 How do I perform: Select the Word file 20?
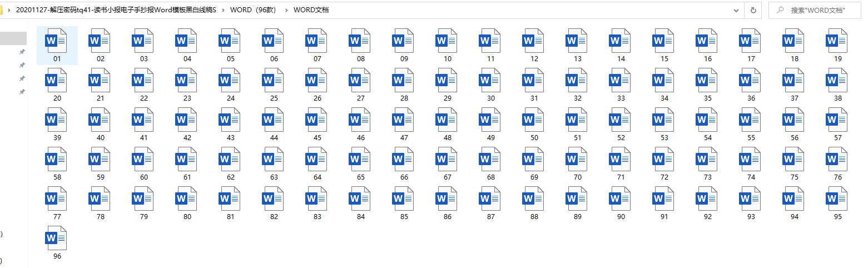point(56,80)
